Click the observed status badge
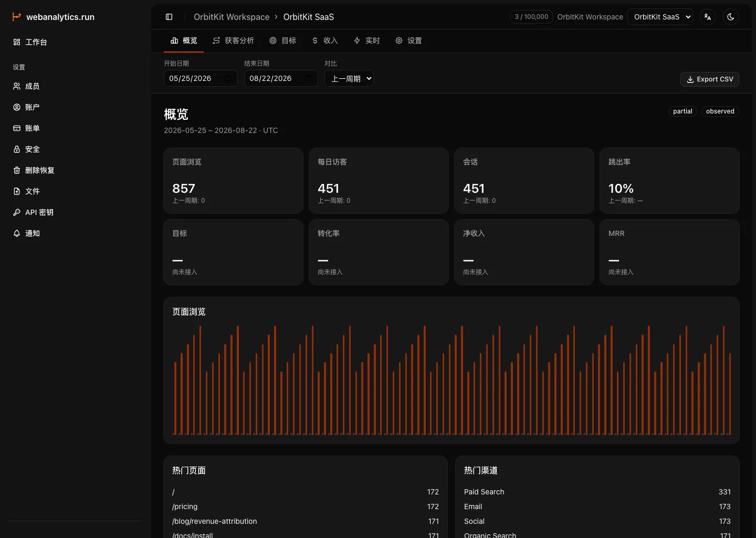This screenshot has width=756, height=538. (x=720, y=111)
